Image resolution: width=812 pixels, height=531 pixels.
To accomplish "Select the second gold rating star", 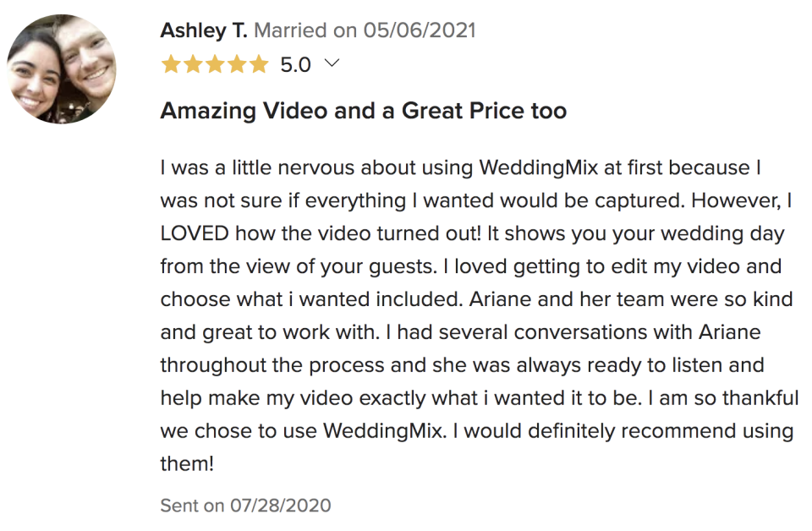I will tap(194, 64).
